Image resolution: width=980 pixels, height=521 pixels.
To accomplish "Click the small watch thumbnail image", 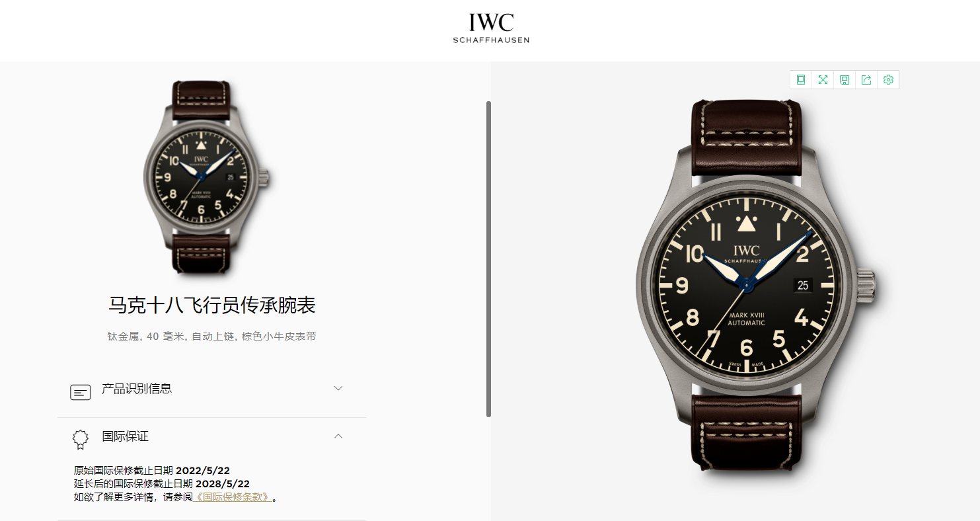I will click(x=207, y=178).
